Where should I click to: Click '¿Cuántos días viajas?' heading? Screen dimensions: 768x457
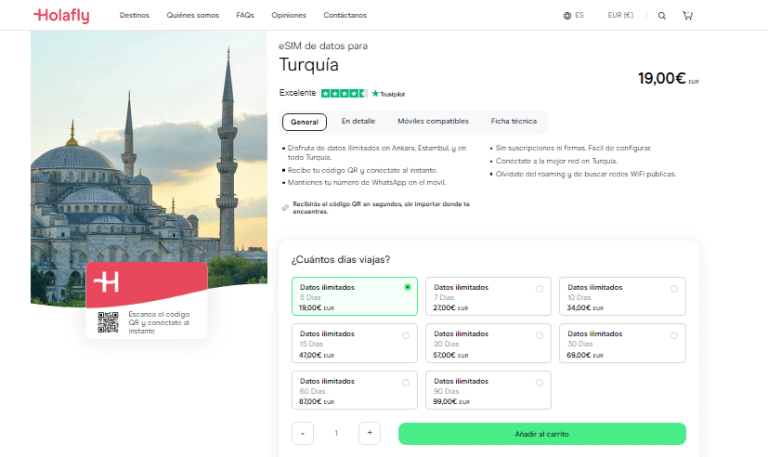click(341, 260)
